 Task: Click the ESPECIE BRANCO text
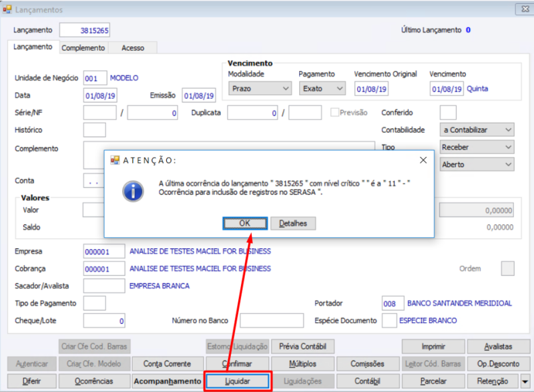[428, 321]
